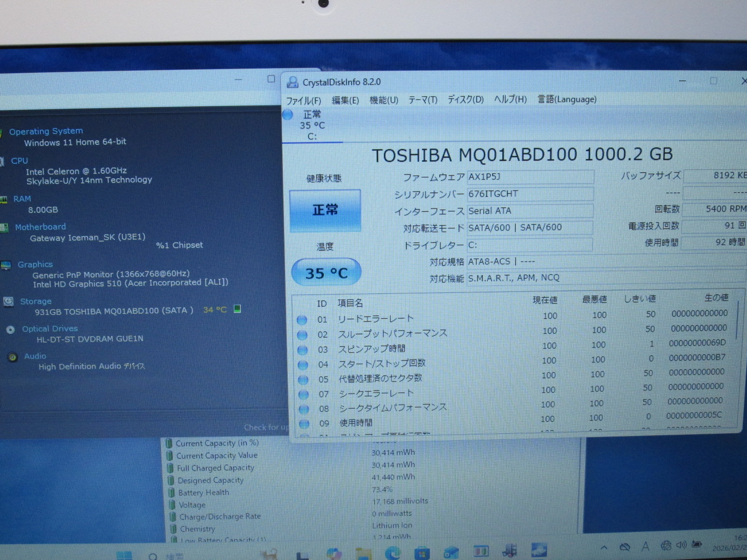Screen dimensions: 747x560
Task: Click the status dot for リードエラーレート row
Action: point(302,320)
